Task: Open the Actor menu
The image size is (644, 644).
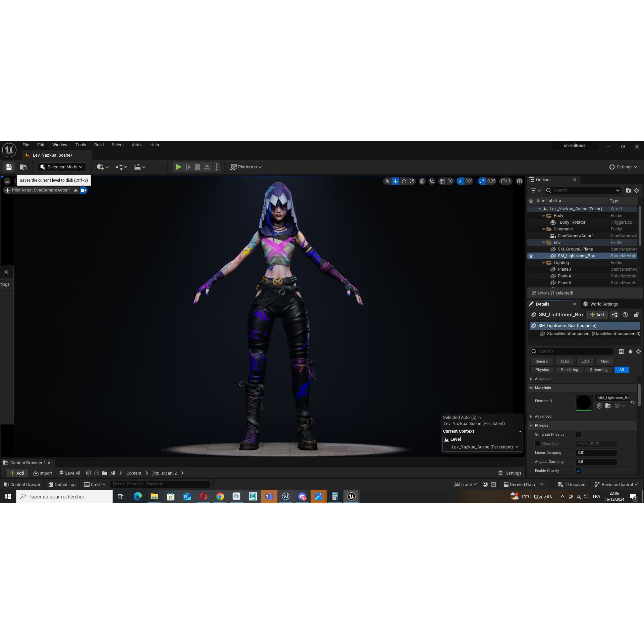Action: coord(137,145)
